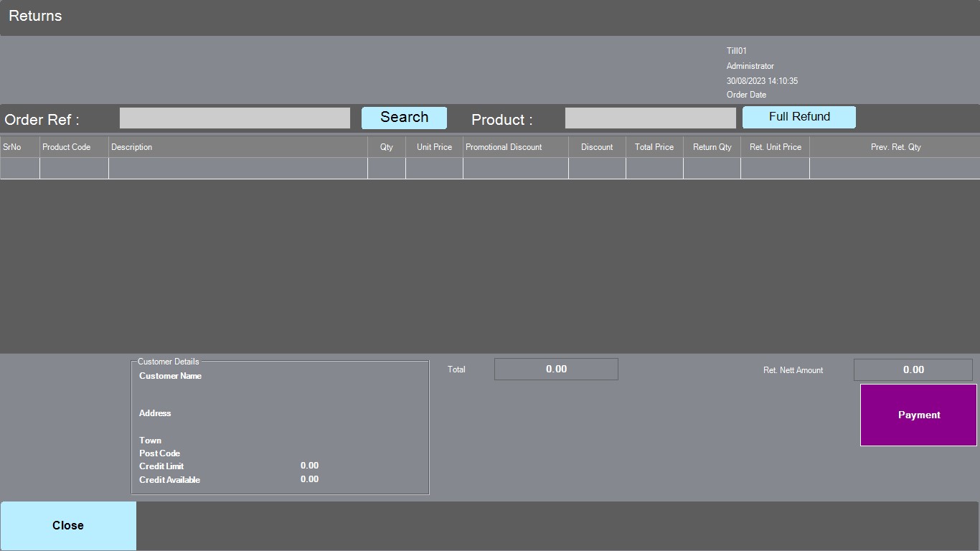Click the Return Qty column header
Image resolution: width=980 pixels, height=551 pixels.
pyautogui.click(x=712, y=147)
